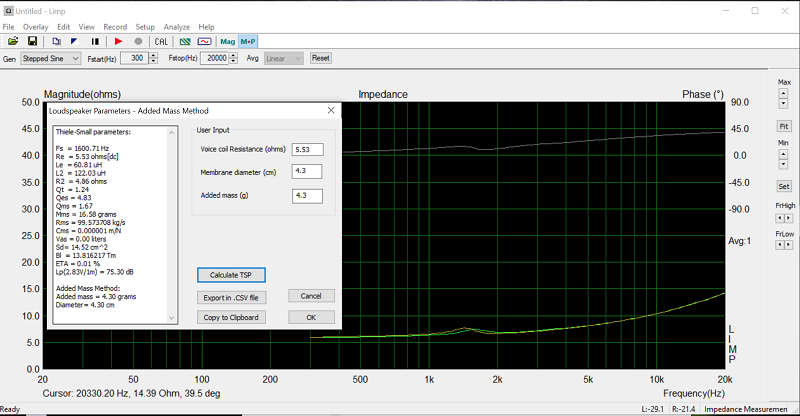The width and height of the screenshot is (800, 416).
Task: Open the Overlay menu
Action: click(x=35, y=27)
